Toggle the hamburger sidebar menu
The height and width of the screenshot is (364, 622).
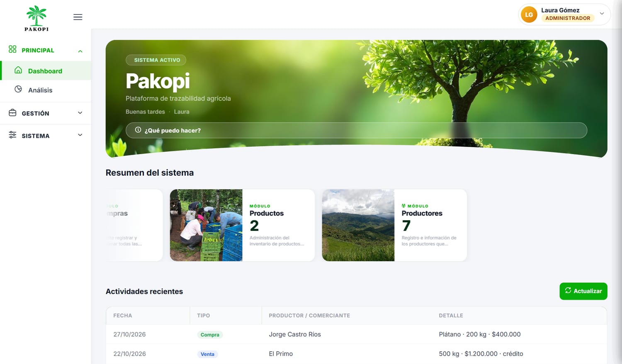tap(78, 17)
